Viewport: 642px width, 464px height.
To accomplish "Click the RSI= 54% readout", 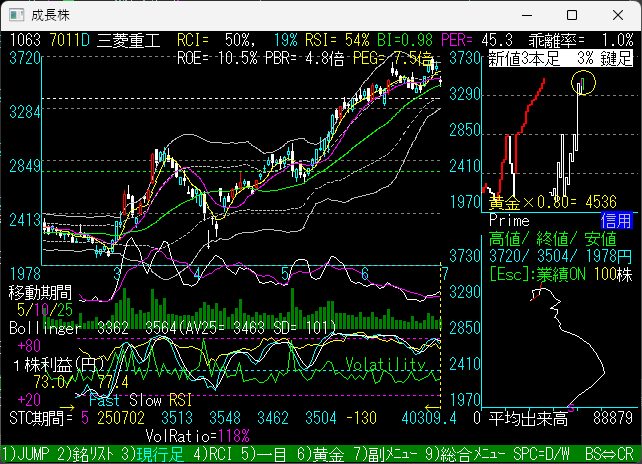I will click(337, 41).
